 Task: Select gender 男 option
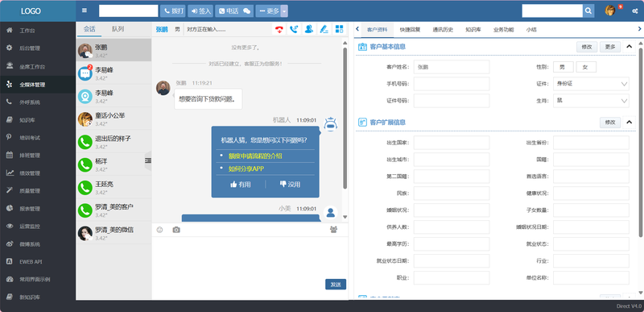[x=563, y=67]
